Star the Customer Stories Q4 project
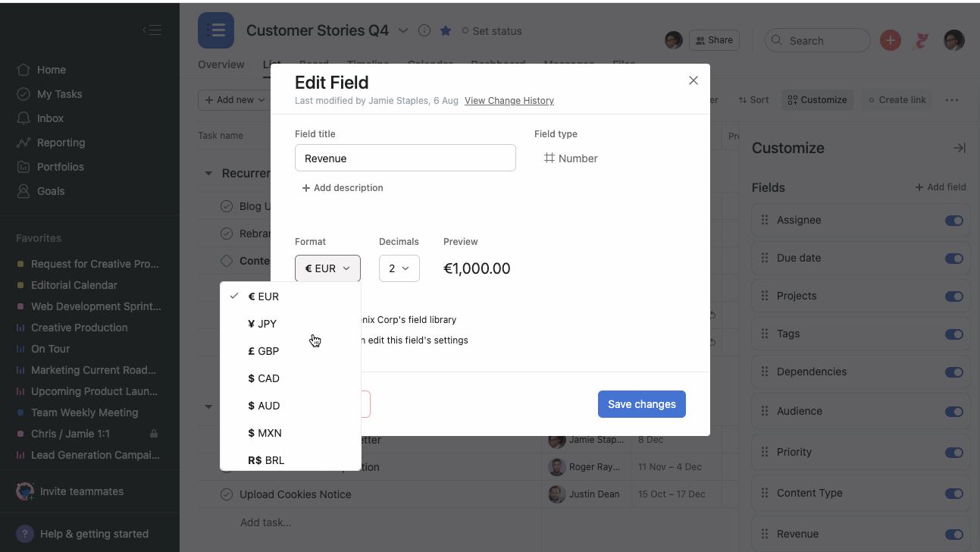Viewport: 980px width, 552px height. 446,31
